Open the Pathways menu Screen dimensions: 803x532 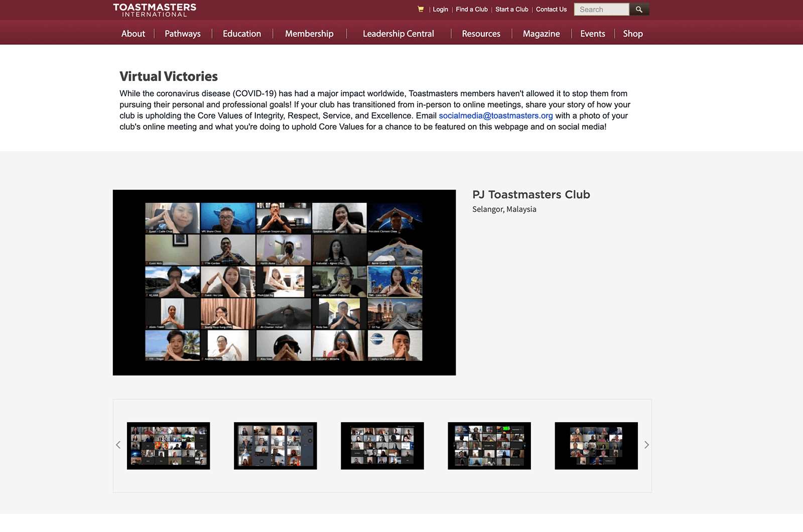(x=183, y=34)
